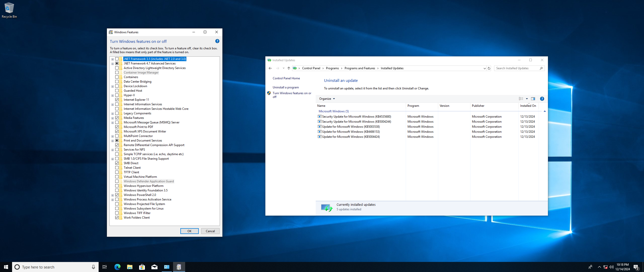Enable Telnet Client checkbox

click(x=117, y=168)
